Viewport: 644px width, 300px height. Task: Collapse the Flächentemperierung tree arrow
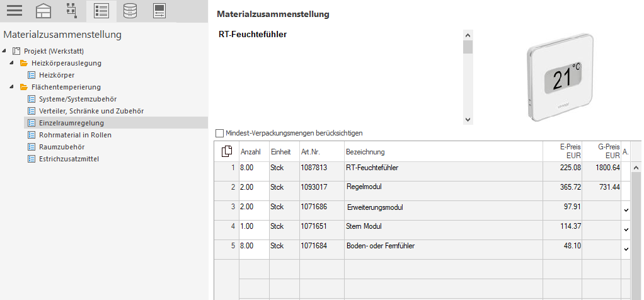point(11,87)
